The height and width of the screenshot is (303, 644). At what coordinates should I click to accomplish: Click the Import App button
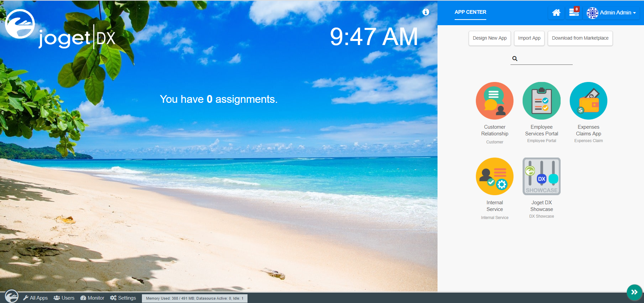coord(529,38)
